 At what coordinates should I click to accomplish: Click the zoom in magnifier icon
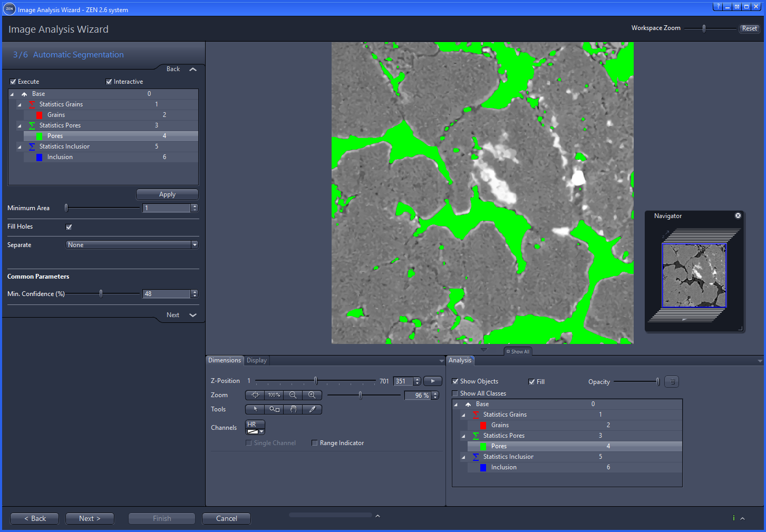tap(312, 395)
